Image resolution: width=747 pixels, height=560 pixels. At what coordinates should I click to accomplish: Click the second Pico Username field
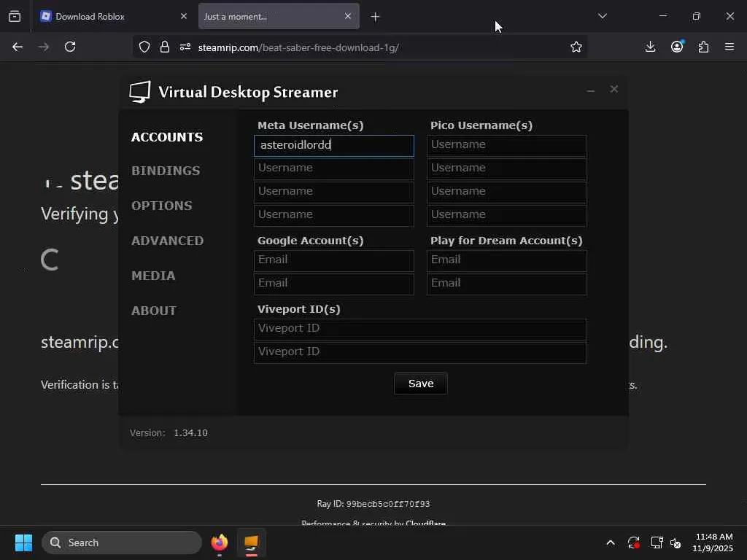507,168
